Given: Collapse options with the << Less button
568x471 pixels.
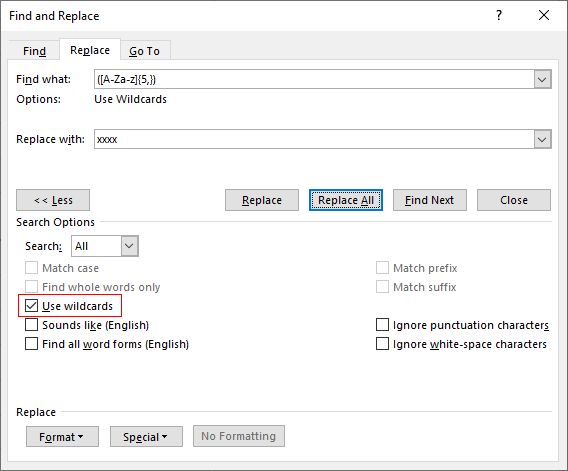Looking at the screenshot, I should (53, 200).
